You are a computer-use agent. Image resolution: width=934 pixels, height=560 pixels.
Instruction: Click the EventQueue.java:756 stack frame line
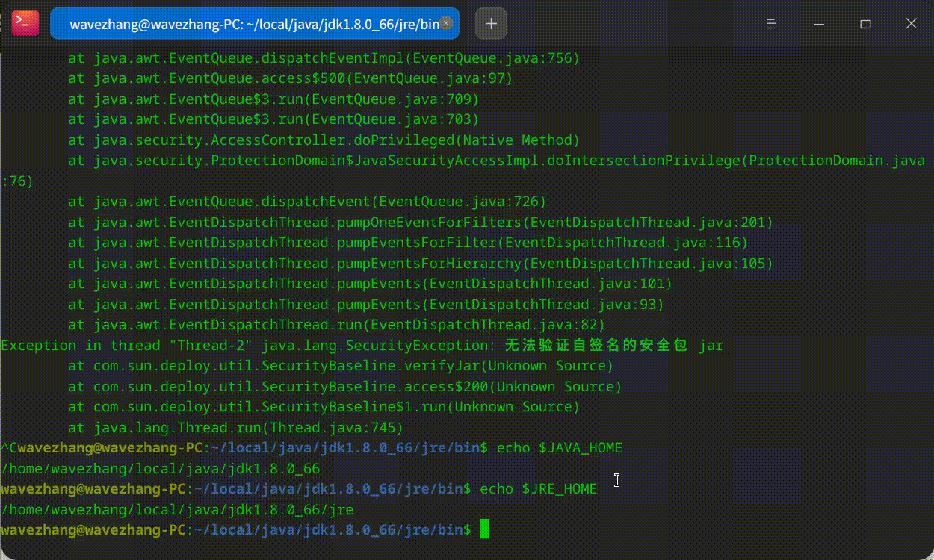(321, 57)
